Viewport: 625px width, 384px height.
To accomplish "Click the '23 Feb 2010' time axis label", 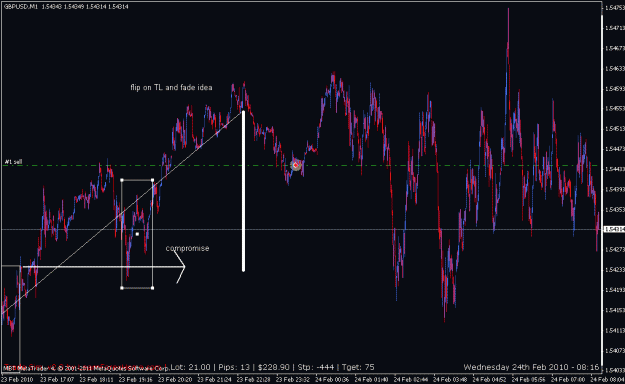I will coord(17,380).
